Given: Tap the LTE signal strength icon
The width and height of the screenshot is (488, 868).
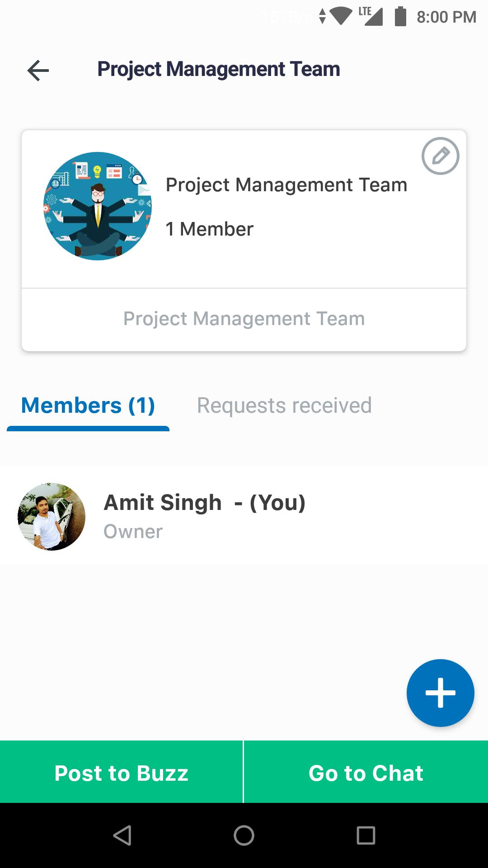Looking at the screenshot, I should point(371,16).
